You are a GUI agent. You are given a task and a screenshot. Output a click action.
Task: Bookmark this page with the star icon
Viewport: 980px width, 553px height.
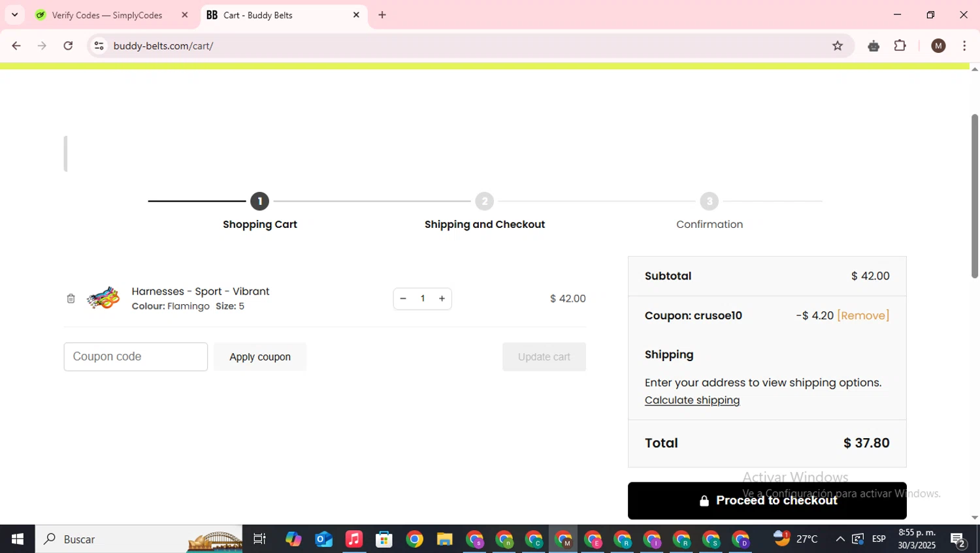(838, 46)
